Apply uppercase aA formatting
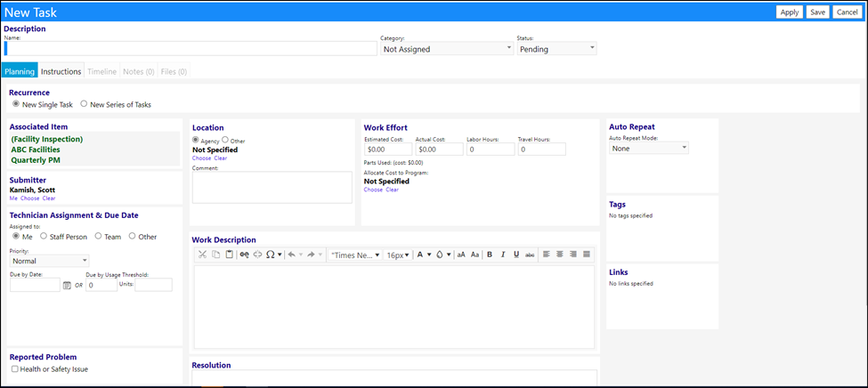Viewport: 868px width, 388px height. point(461,255)
